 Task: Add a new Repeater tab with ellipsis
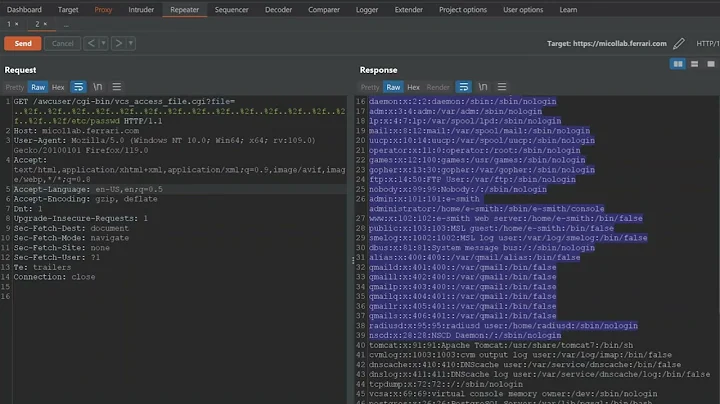click(x=66, y=25)
